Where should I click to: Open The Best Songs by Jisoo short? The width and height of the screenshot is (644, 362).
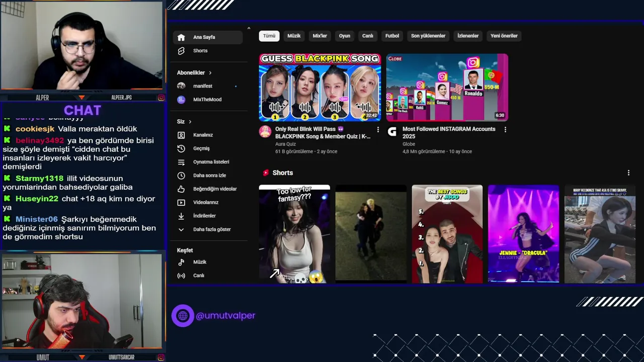pos(447,234)
